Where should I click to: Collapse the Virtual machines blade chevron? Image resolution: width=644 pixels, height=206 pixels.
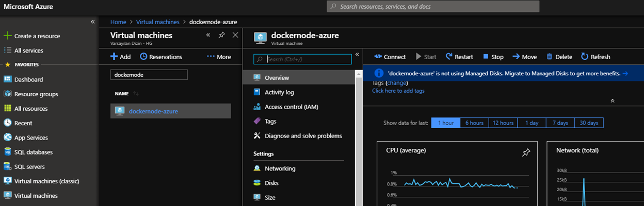(x=208, y=35)
